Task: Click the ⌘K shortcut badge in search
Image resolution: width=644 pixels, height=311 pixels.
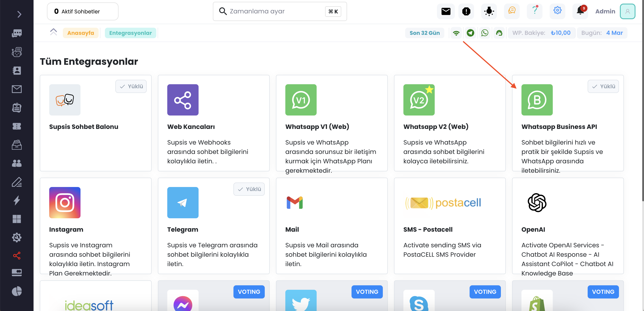Action: tap(333, 11)
